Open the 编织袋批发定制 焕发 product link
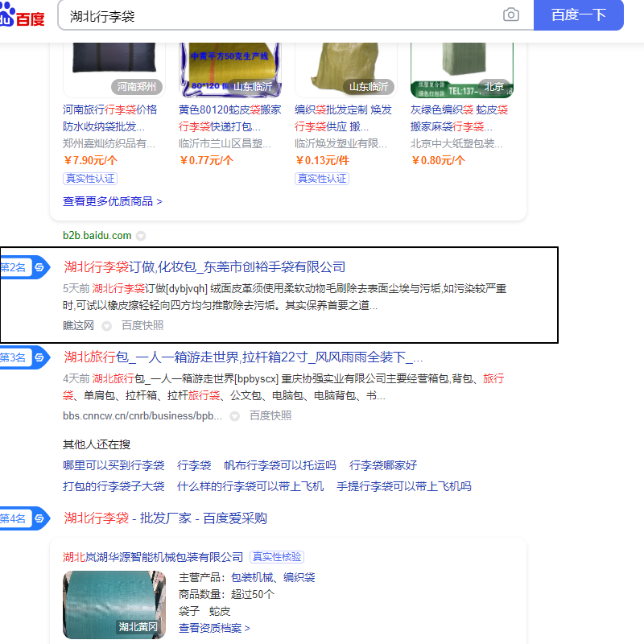The width and height of the screenshot is (644, 644). (344, 118)
